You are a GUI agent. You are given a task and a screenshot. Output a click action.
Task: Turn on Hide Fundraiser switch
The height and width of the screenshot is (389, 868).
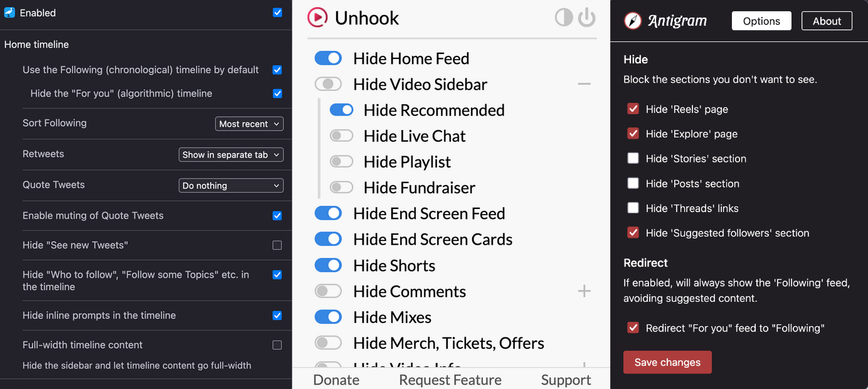tap(342, 187)
